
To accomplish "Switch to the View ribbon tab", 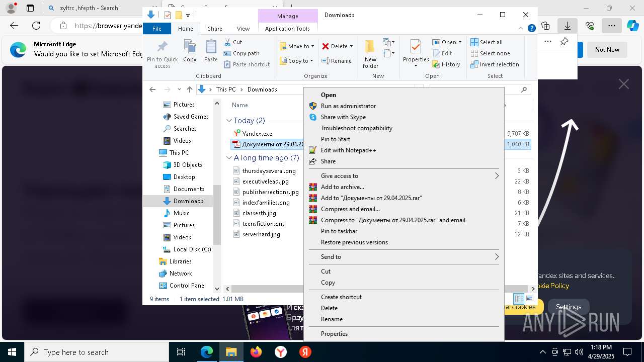I will (243, 29).
